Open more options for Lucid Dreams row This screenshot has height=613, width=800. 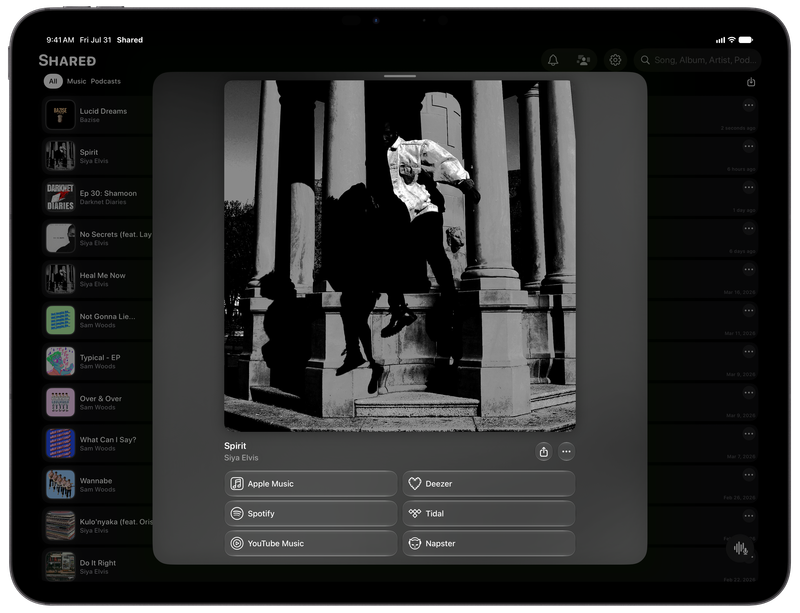tap(748, 106)
